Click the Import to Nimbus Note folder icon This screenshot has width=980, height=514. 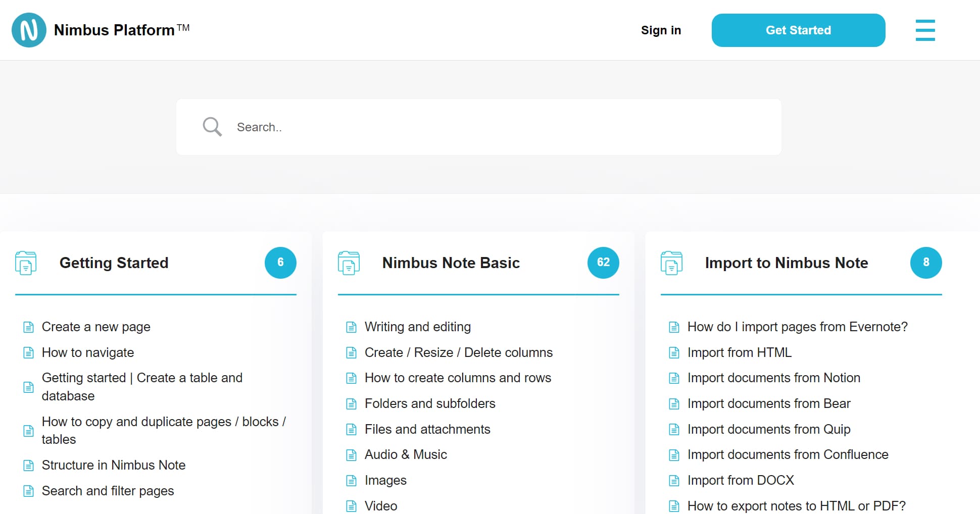(671, 263)
